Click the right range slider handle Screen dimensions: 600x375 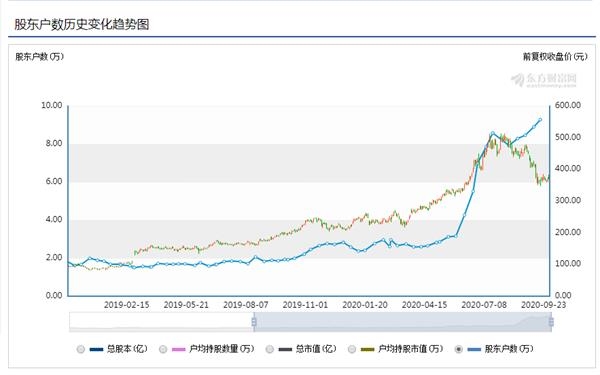pos(551,322)
